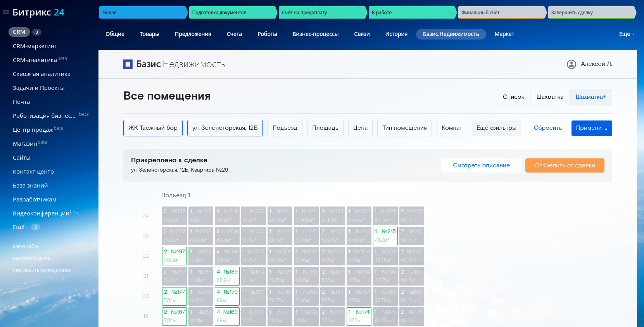Expand the Еще menu in the top tabs
644x327 pixels.
pyautogui.click(x=626, y=34)
